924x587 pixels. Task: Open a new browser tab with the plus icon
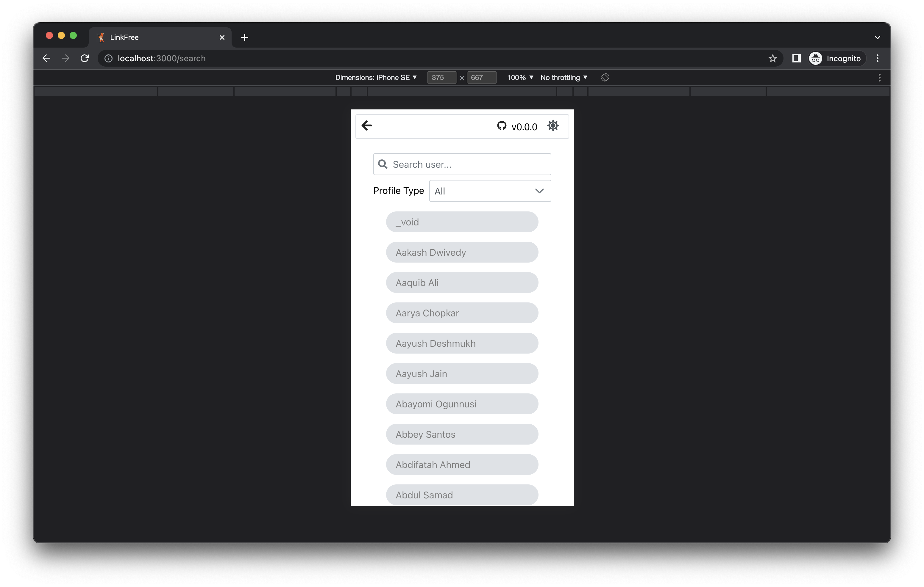point(245,37)
